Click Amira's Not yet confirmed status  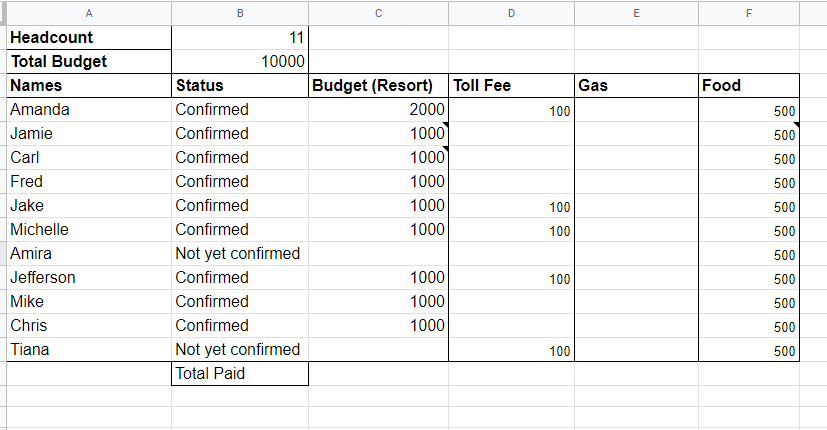240,254
